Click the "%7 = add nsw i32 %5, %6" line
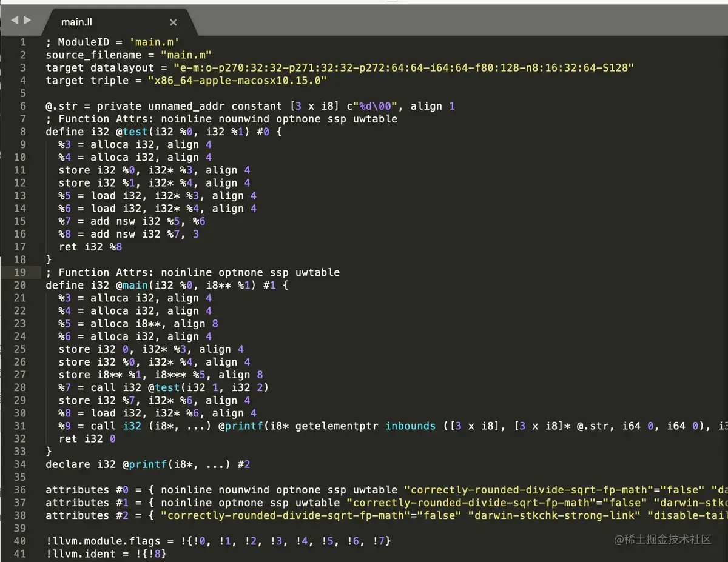 point(132,221)
